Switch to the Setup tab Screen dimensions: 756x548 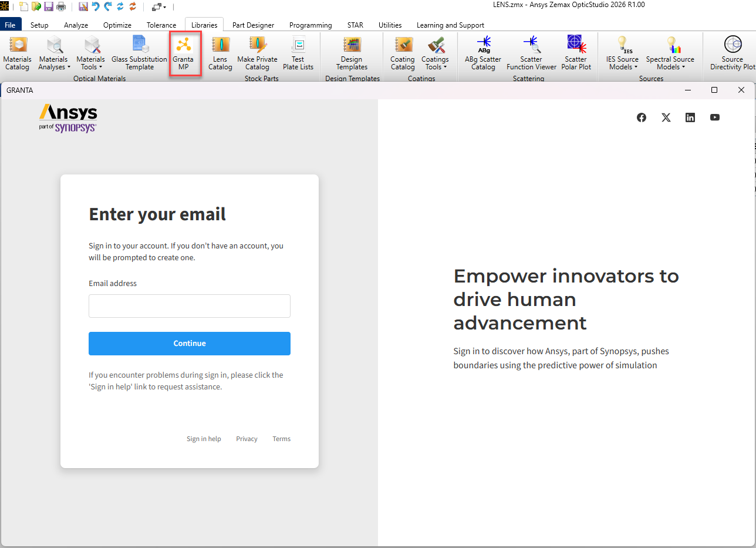pos(39,25)
